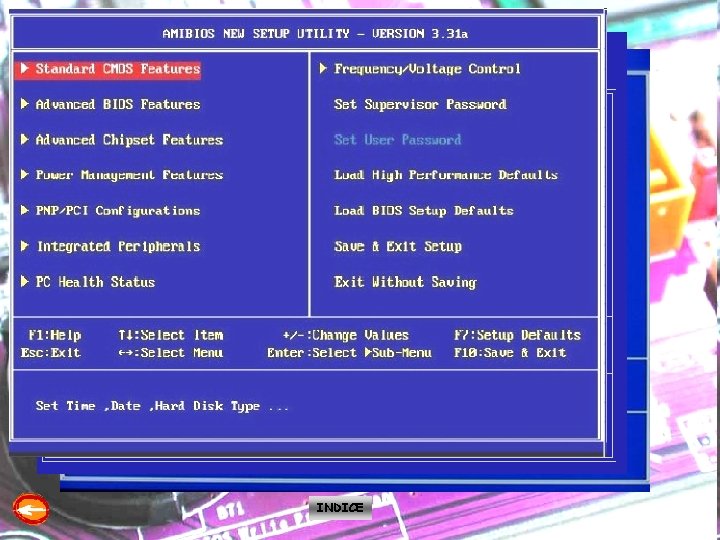Choose Save & Exit Setup
The width and height of the screenshot is (720, 540).
pos(398,247)
